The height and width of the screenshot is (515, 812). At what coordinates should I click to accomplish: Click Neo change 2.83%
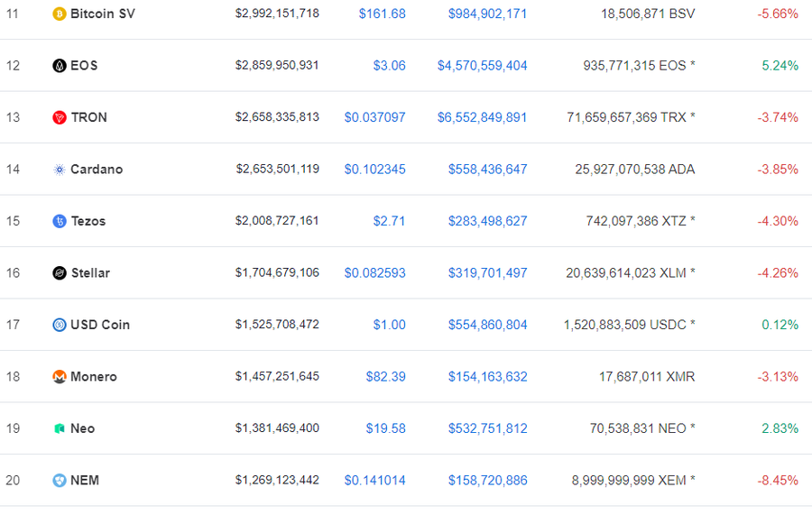click(x=780, y=428)
